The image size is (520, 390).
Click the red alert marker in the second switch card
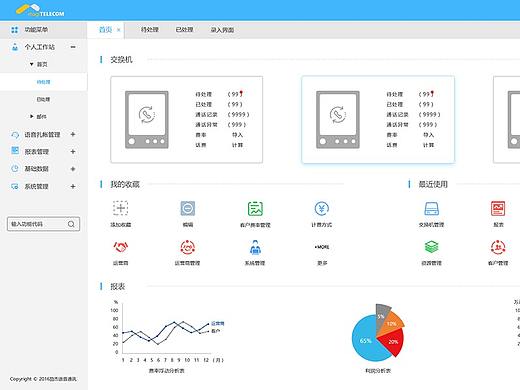[x=432, y=93]
